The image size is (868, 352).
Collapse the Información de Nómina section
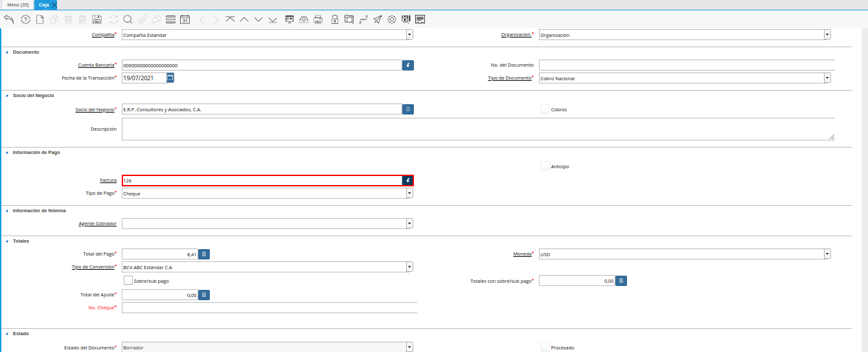point(6,211)
